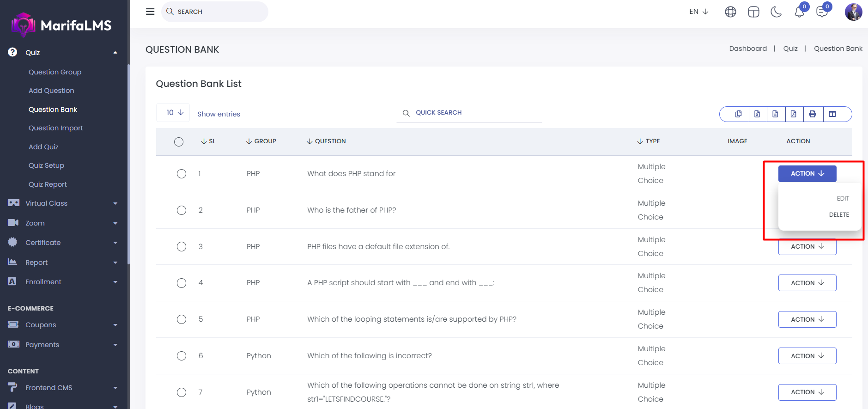This screenshot has width=868, height=409.
Task: Export the question list as PDF
Action: pos(793,114)
